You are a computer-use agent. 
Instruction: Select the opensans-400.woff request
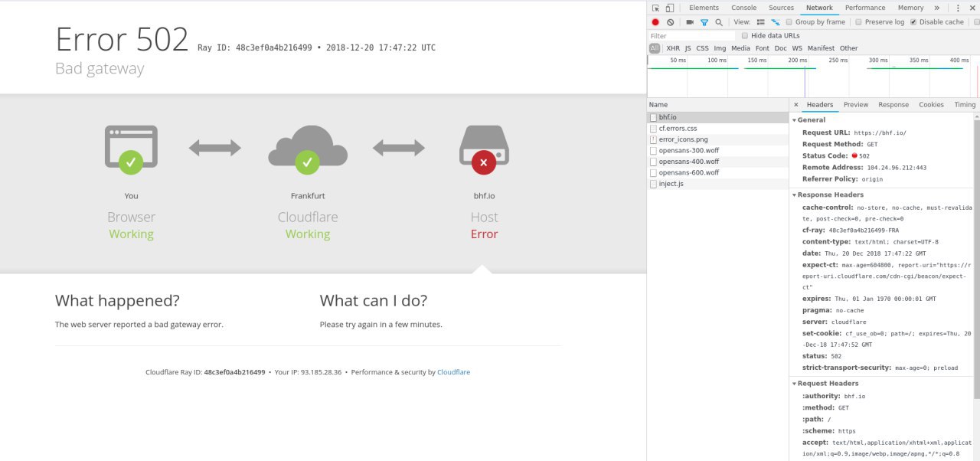coord(718,162)
